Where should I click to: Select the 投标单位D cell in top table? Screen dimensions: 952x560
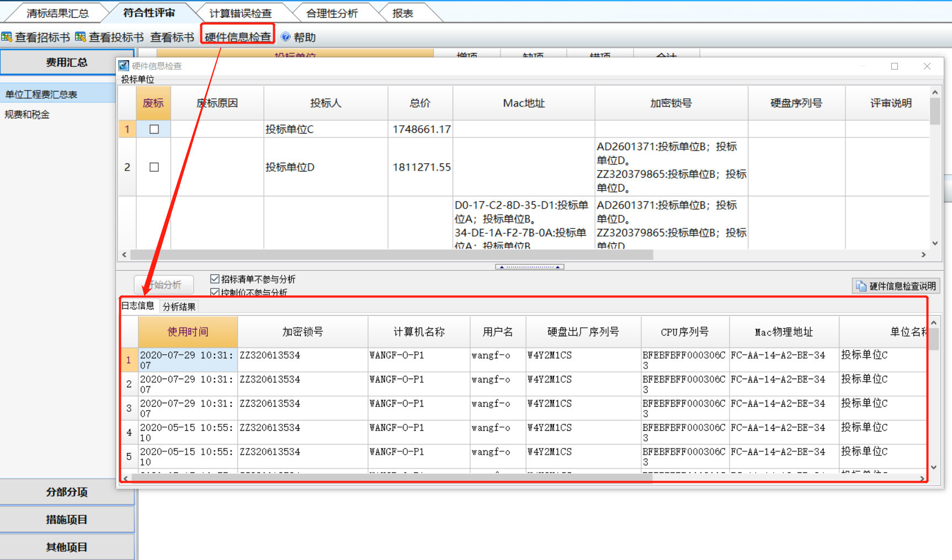(326, 167)
